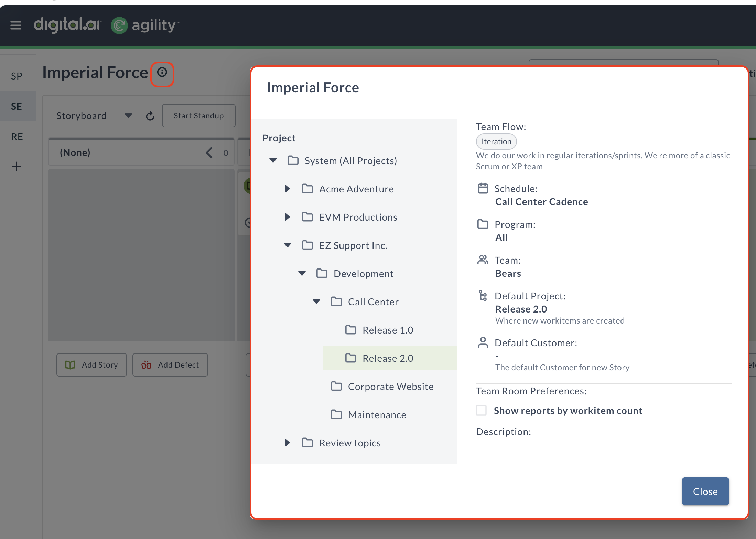Expand the Review topics project node
The height and width of the screenshot is (539, 756).
[x=288, y=443]
